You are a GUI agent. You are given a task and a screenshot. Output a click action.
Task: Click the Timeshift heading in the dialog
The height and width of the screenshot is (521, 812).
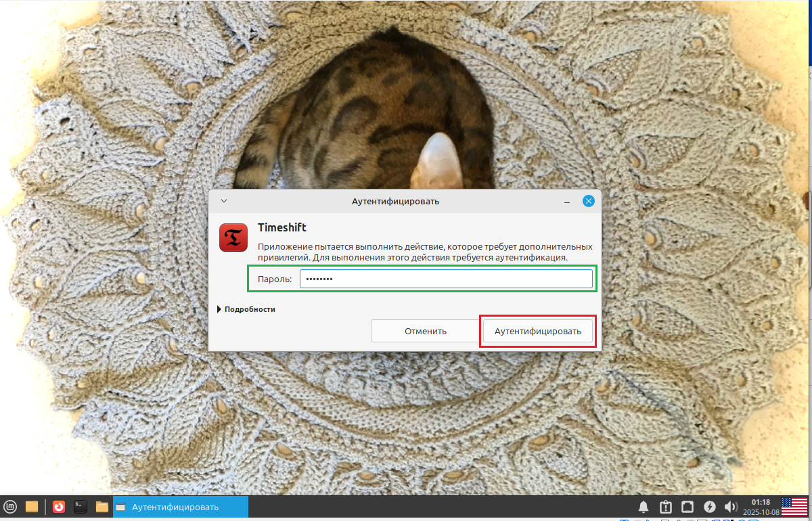pos(282,228)
